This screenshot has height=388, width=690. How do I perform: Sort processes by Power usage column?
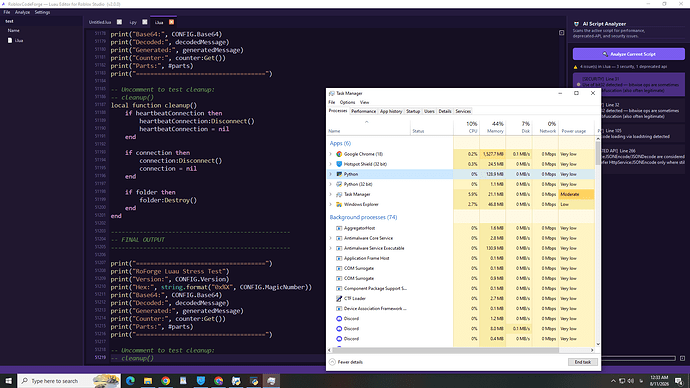click(576, 127)
